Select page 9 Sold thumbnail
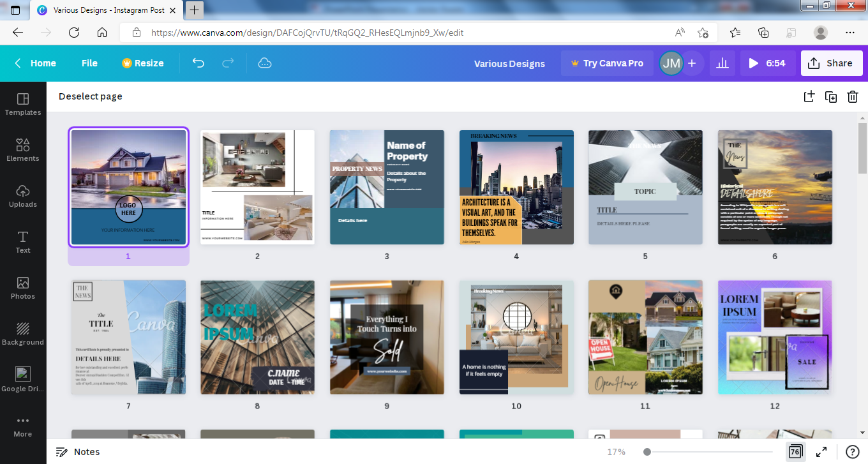 coord(387,337)
